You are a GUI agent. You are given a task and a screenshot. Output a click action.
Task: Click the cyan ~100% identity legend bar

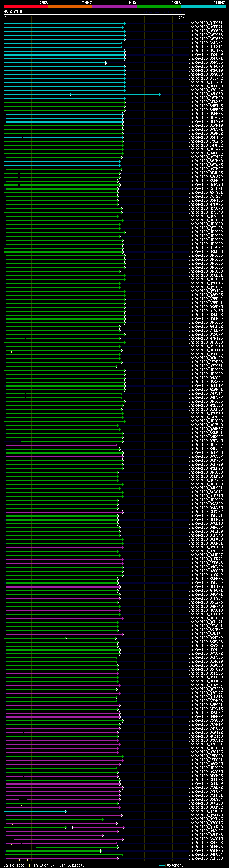[203, 6]
